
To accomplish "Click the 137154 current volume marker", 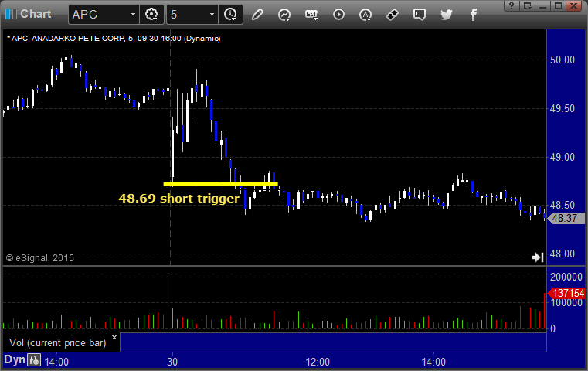I will (566, 293).
